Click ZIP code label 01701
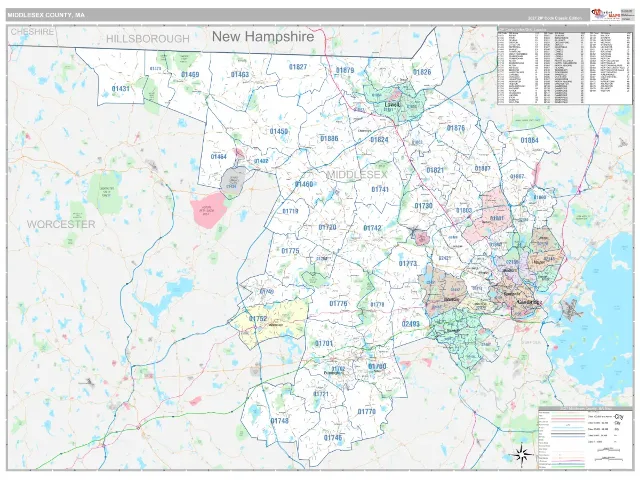The width and height of the screenshot is (640, 480). click(x=324, y=344)
